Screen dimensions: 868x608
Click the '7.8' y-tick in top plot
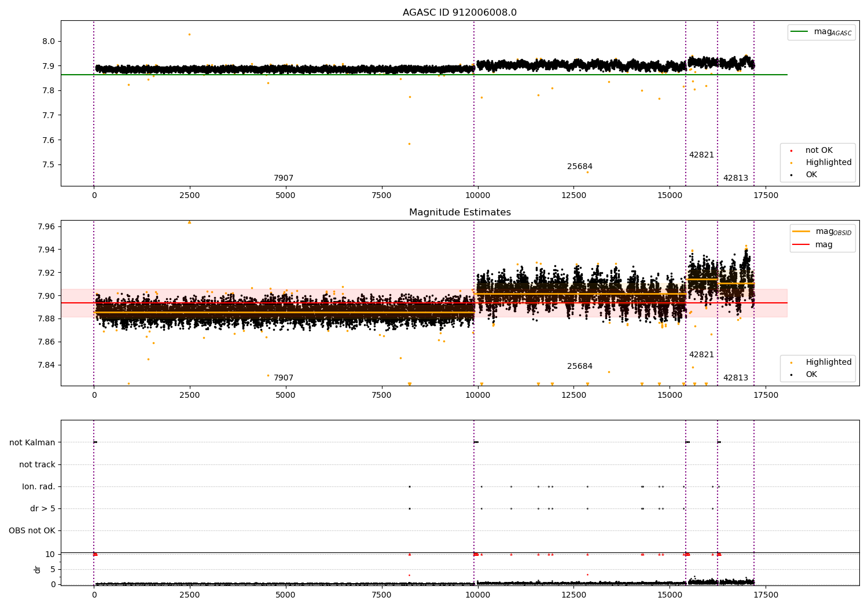click(49, 91)
